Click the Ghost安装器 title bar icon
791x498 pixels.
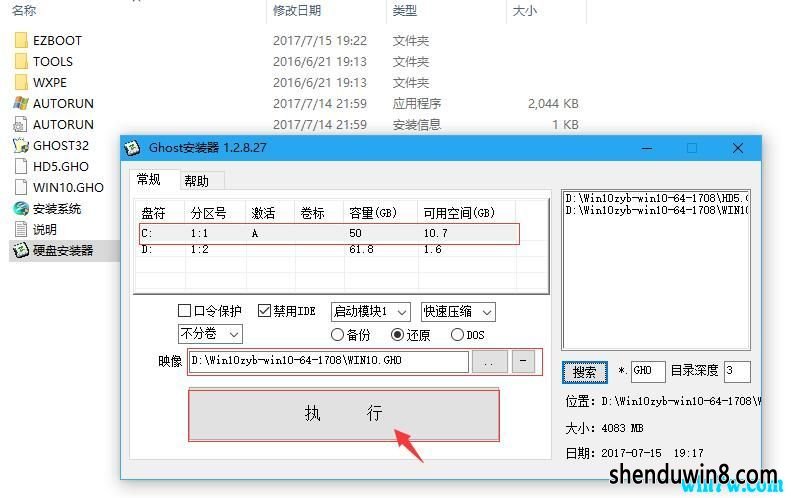132,148
